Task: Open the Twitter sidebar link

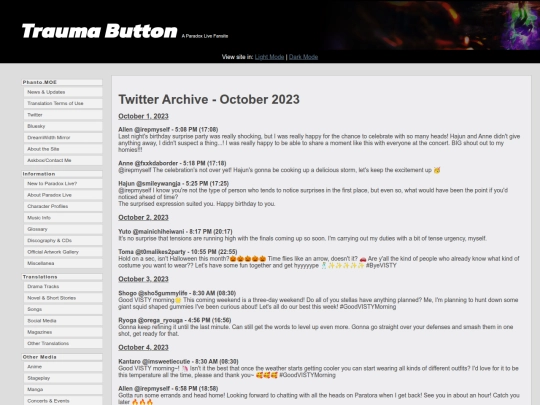Action: pyautogui.click(x=63, y=115)
